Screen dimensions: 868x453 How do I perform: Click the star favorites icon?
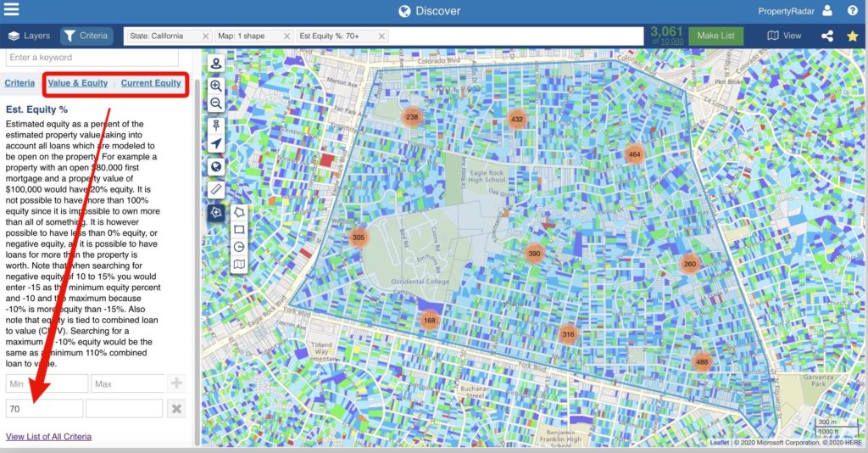pos(853,36)
